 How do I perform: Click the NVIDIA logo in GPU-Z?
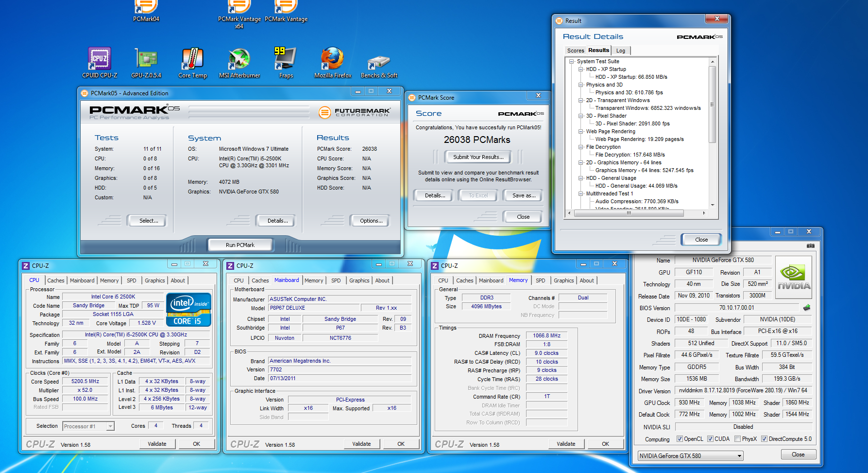(794, 278)
